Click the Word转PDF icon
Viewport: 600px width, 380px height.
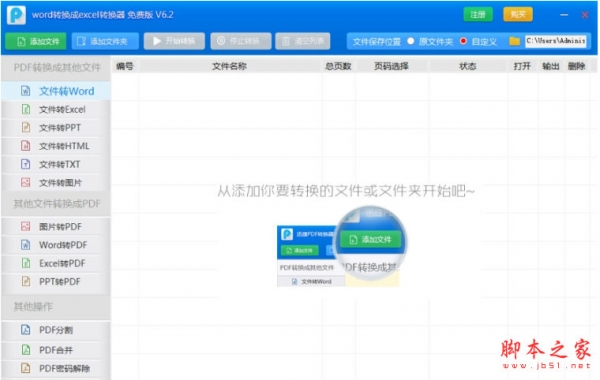(25, 245)
